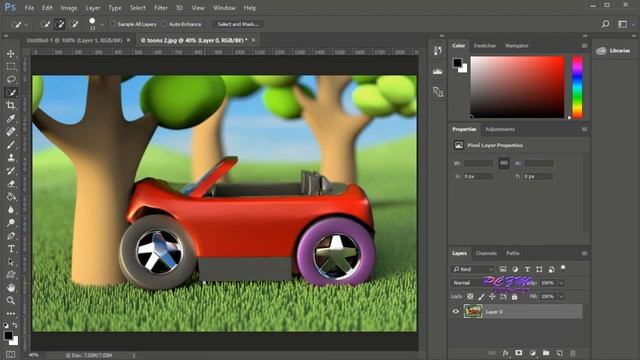Open the Image menu
Image resolution: width=640 pixels, height=360 pixels.
tap(69, 8)
